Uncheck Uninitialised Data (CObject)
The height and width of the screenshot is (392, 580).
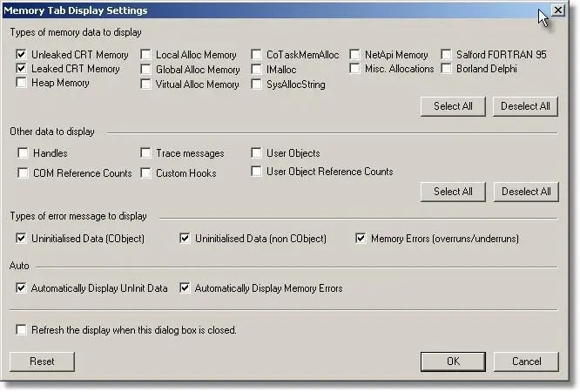pos(22,238)
